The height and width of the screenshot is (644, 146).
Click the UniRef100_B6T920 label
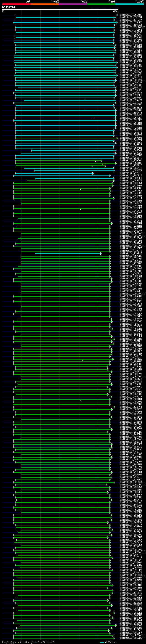pyautogui.click(x=131, y=42)
